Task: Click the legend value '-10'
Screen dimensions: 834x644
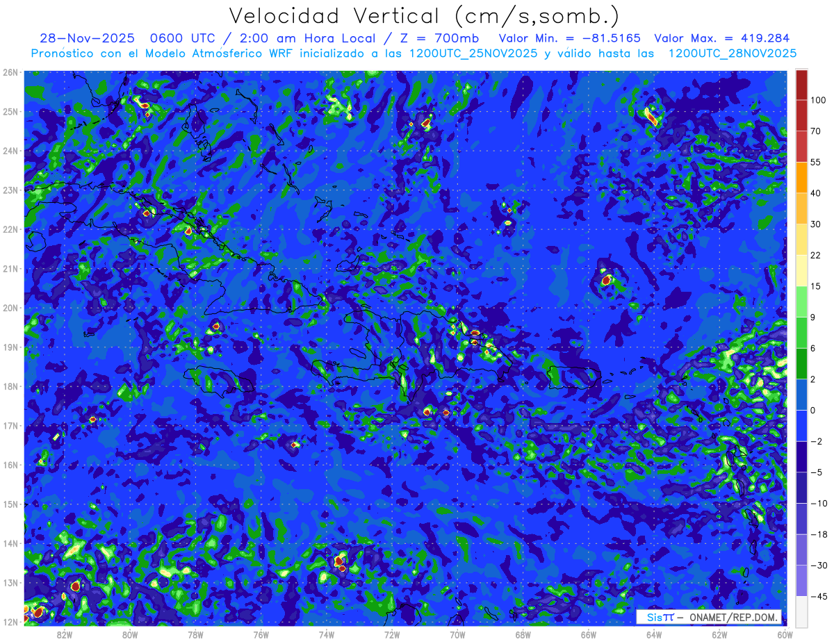Action: (x=818, y=503)
